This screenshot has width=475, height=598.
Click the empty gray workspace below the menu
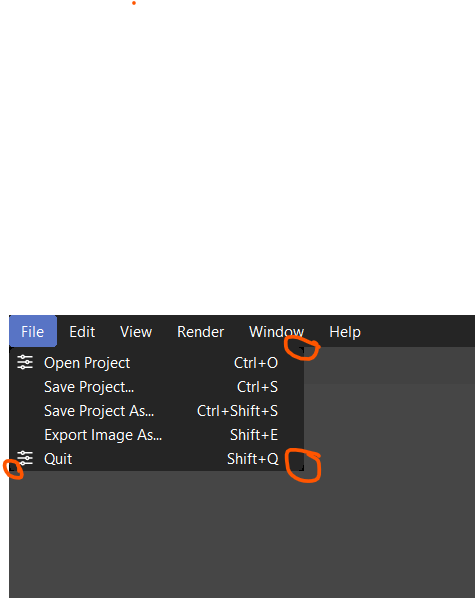[x=242, y=534]
